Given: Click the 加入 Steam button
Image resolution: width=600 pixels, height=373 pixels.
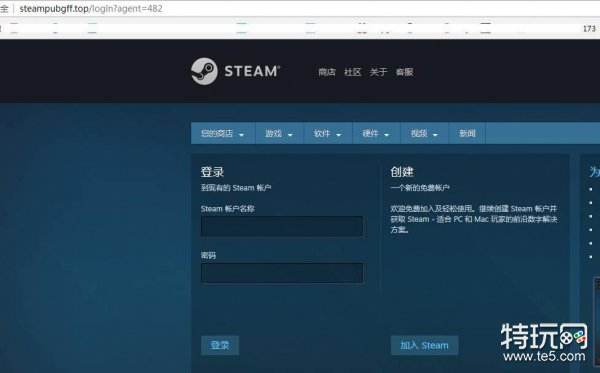Looking at the screenshot, I should 424,345.
